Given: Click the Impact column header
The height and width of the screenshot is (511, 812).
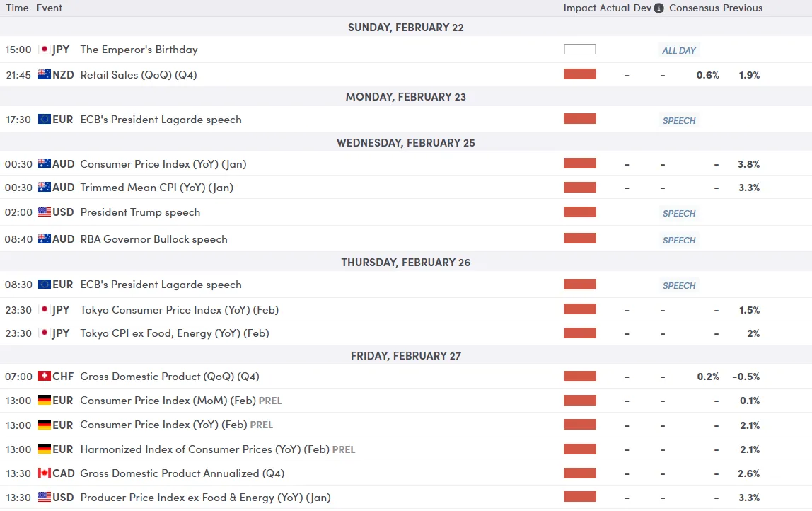Looking at the screenshot, I should pyautogui.click(x=579, y=8).
